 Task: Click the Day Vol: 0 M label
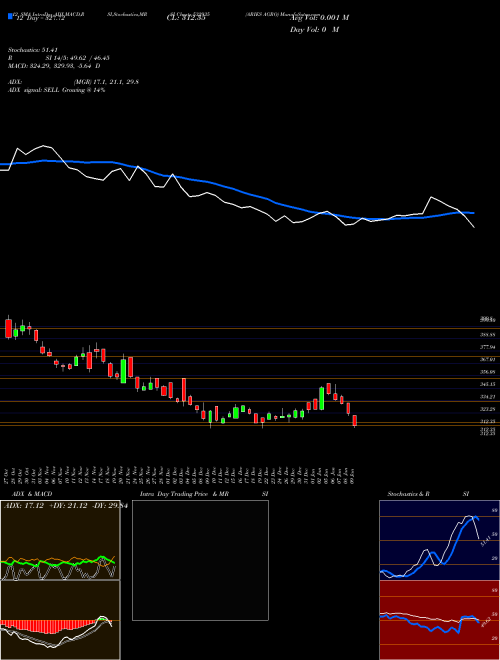coord(314,30)
